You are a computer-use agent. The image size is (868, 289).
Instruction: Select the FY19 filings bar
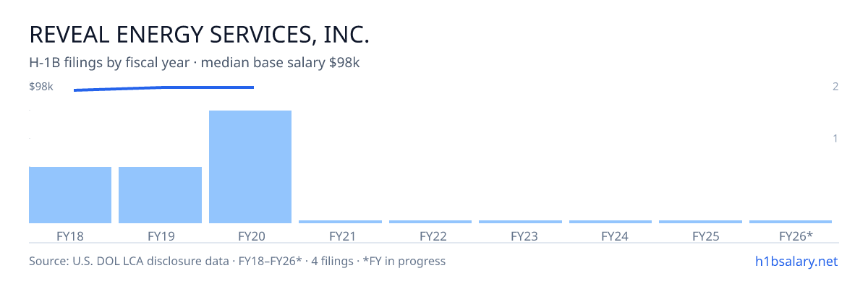coord(160,195)
